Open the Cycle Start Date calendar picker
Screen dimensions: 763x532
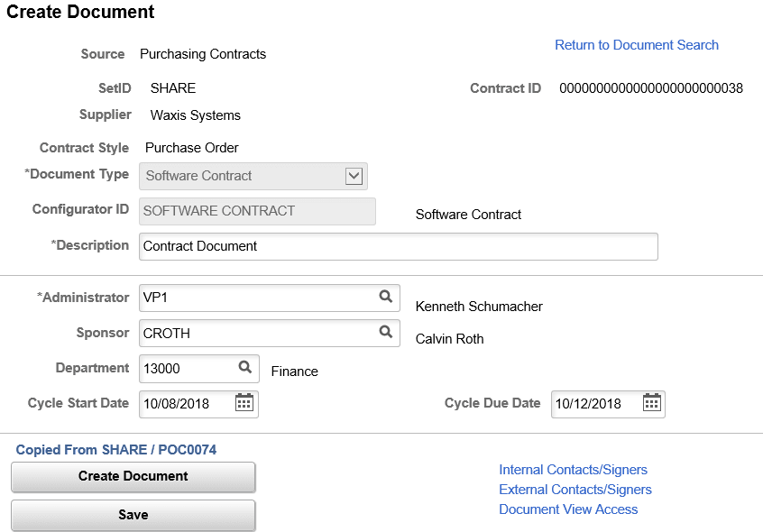click(244, 403)
